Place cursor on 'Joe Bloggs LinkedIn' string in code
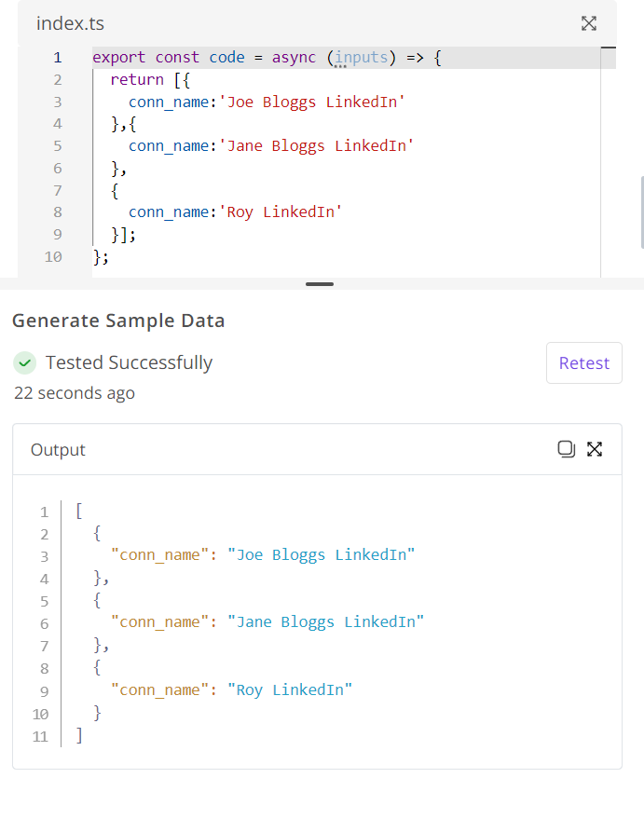 pos(312,102)
